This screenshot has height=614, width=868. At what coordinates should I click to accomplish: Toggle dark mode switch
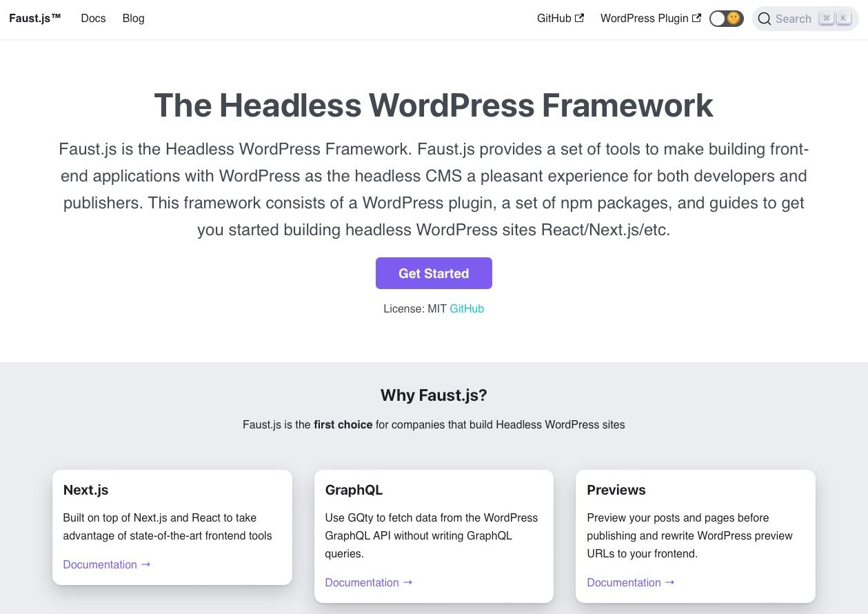coord(726,19)
